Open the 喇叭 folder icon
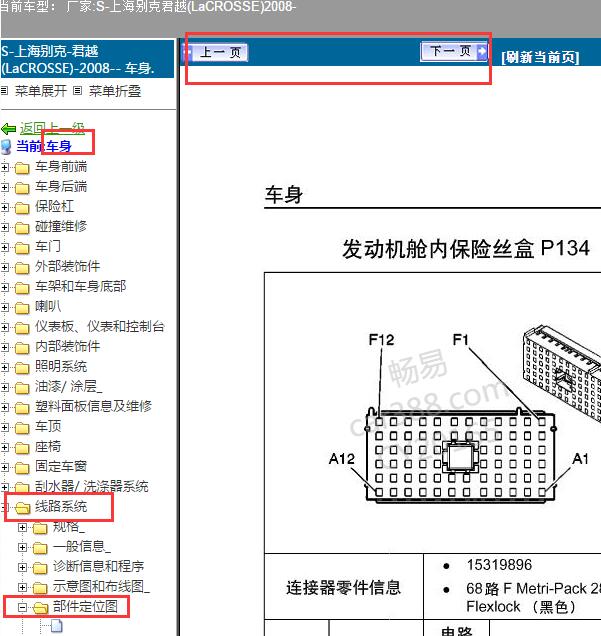 pos(22,307)
